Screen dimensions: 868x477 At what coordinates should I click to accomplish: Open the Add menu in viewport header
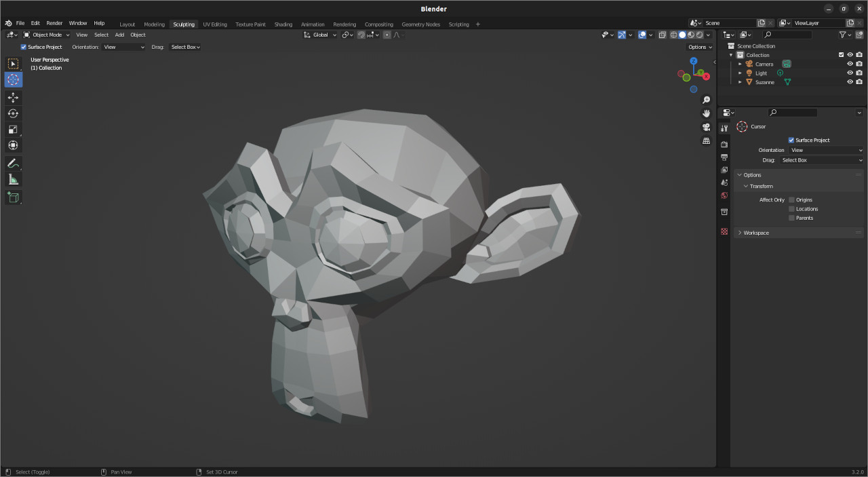(x=119, y=35)
